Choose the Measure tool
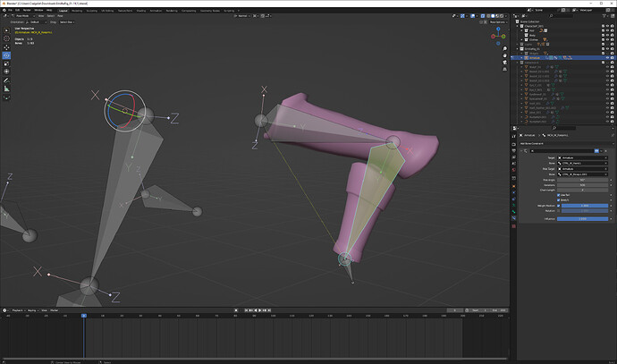This screenshot has width=617, height=364. pyautogui.click(x=6, y=89)
